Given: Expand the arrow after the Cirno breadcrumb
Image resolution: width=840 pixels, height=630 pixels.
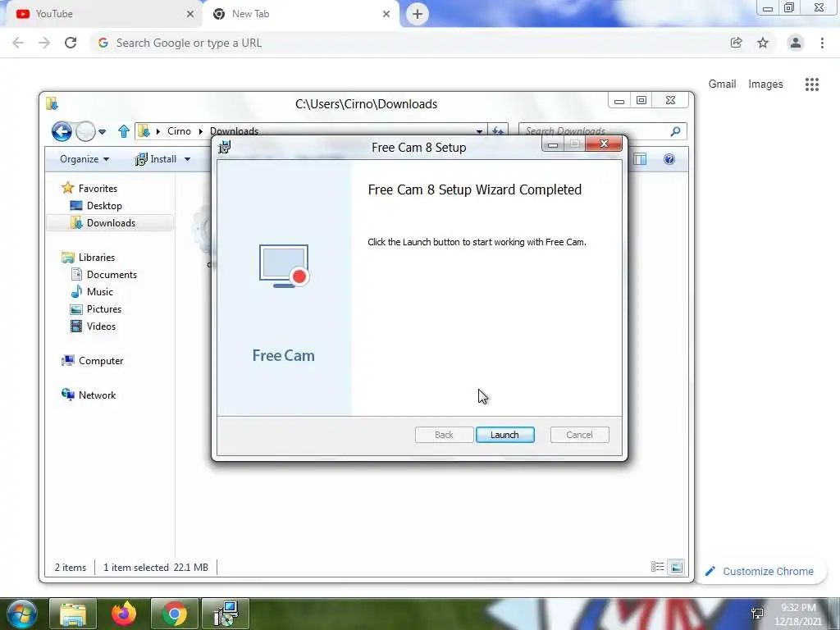Looking at the screenshot, I should pos(200,131).
